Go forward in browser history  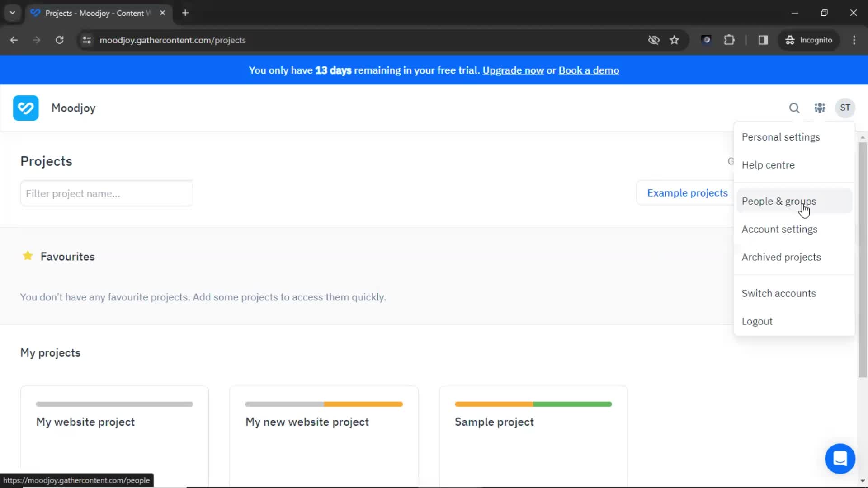click(37, 40)
